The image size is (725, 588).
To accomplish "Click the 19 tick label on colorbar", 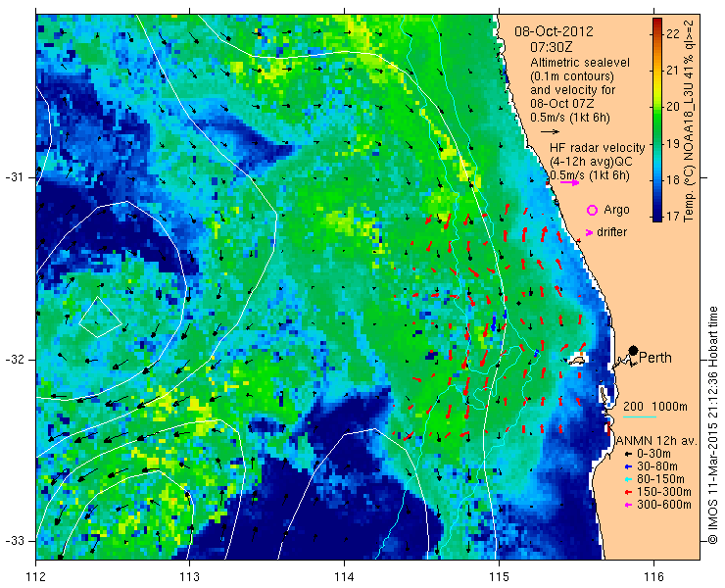I will (673, 143).
